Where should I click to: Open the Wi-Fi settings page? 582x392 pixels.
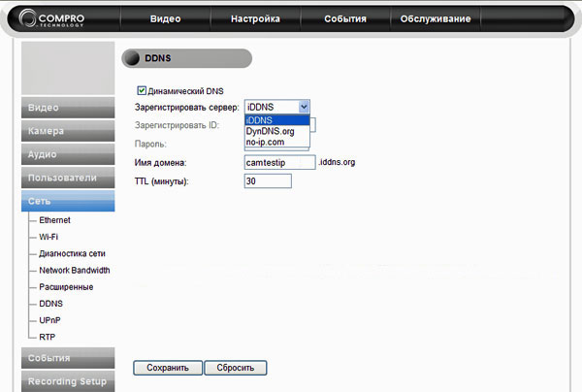click(48, 237)
